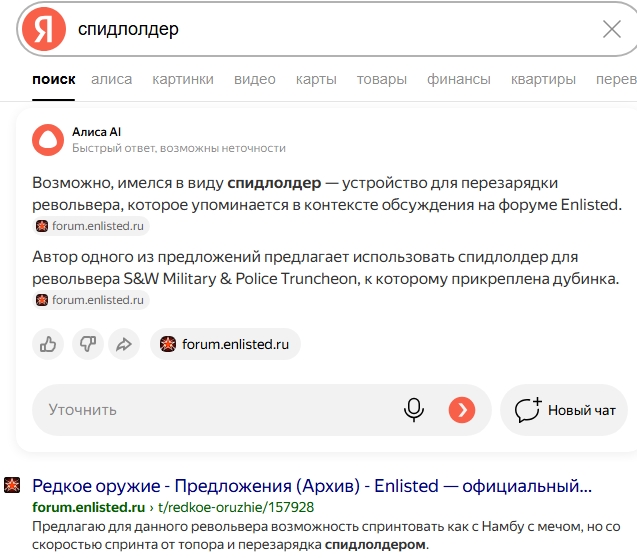Image resolution: width=637 pixels, height=558 pixels.
Task: Send the clarification with red arrow
Action: [x=462, y=410]
